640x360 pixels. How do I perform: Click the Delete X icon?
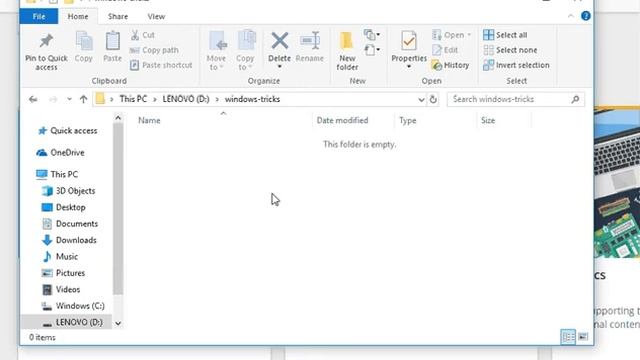(x=280, y=41)
